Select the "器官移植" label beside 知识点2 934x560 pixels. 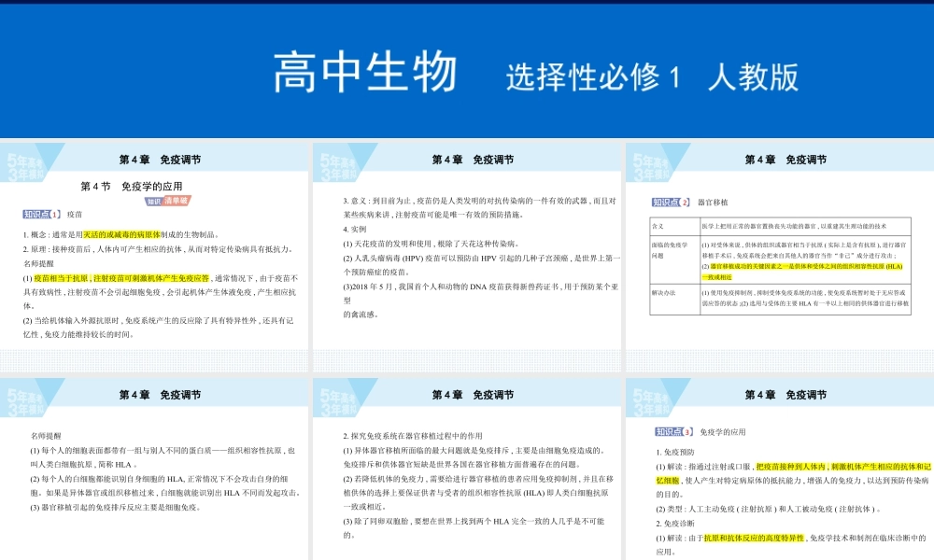click(x=713, y=203)
